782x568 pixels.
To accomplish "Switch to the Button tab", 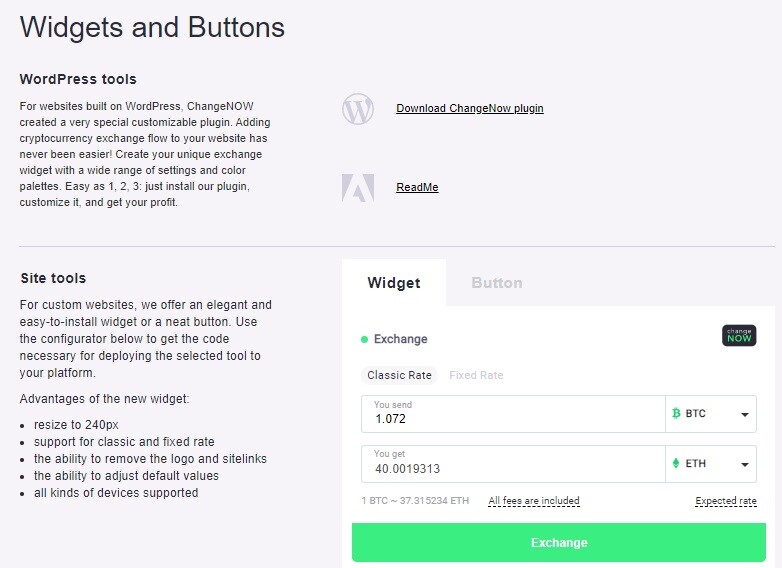I will click(497, 283).
